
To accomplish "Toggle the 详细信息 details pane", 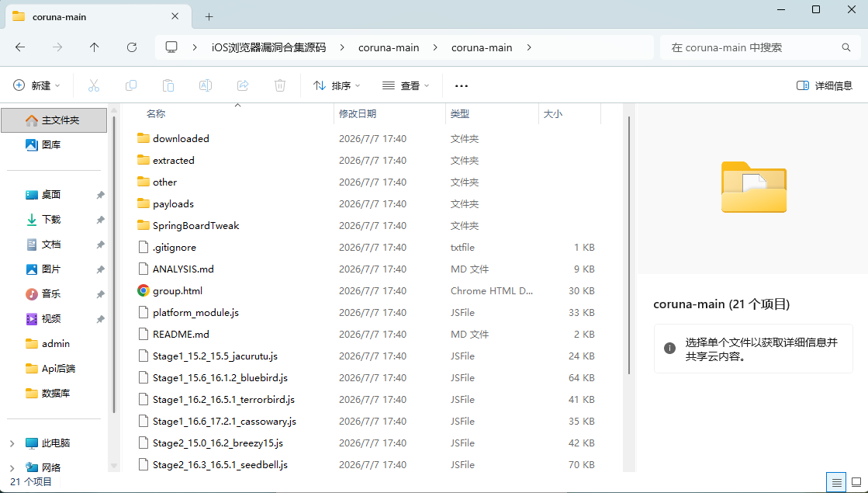I will (x=825, y=85).
